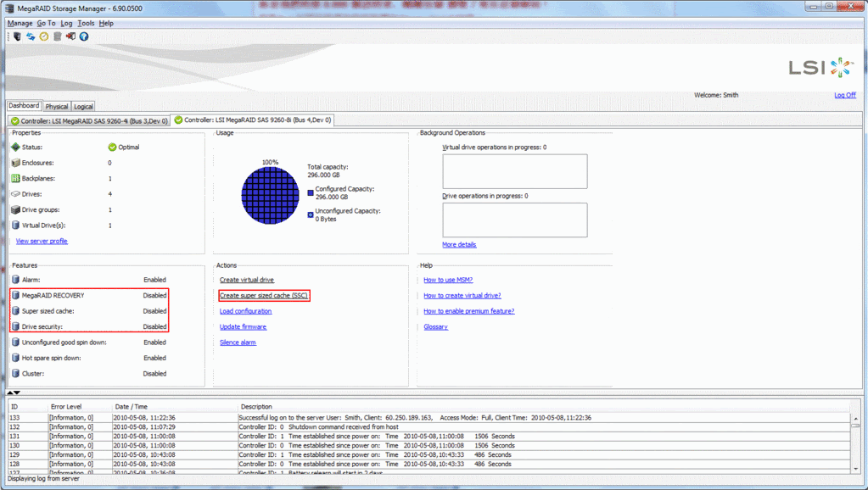Click the capacity usage pie chart
The height and width of the screenshot is (490, 868).
point(270,195)
